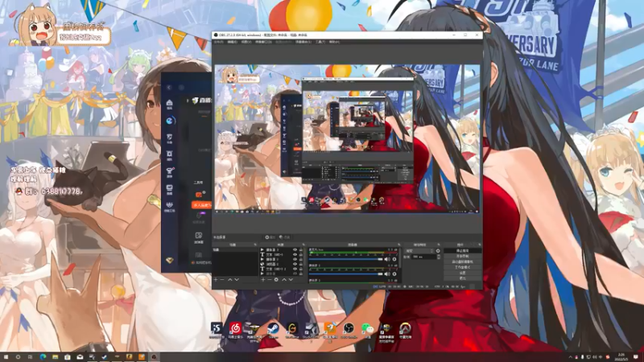Click Start Recording button in Controls
The image size is (644, 362).
(x=462, y=256)
